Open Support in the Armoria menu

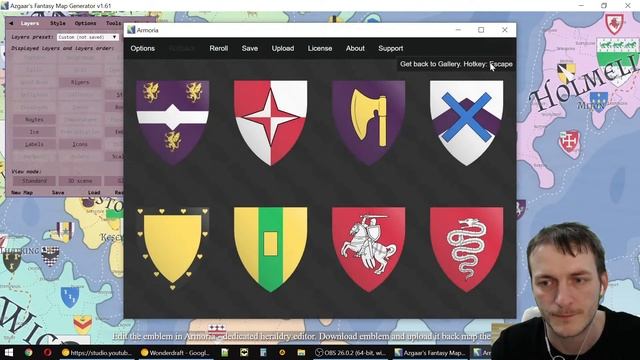coord(391,48)
